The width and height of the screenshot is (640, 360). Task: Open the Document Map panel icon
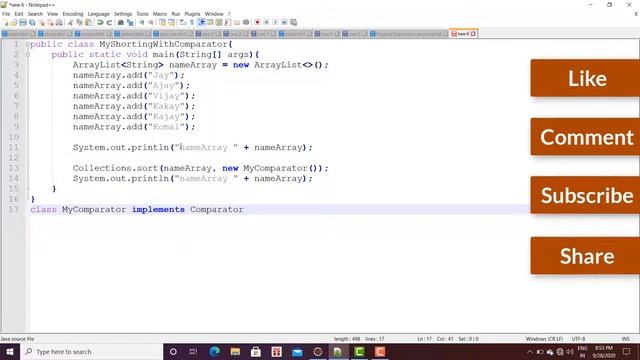[x=219, y=22]
